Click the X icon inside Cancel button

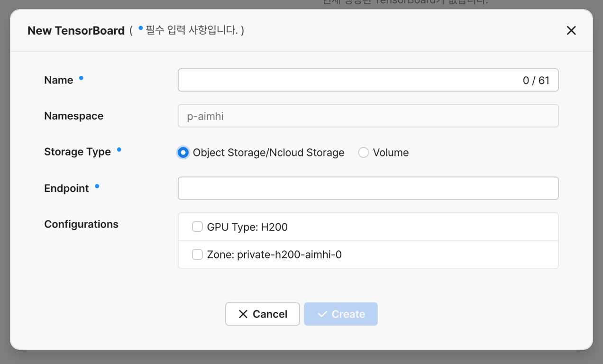coord(243,314)
